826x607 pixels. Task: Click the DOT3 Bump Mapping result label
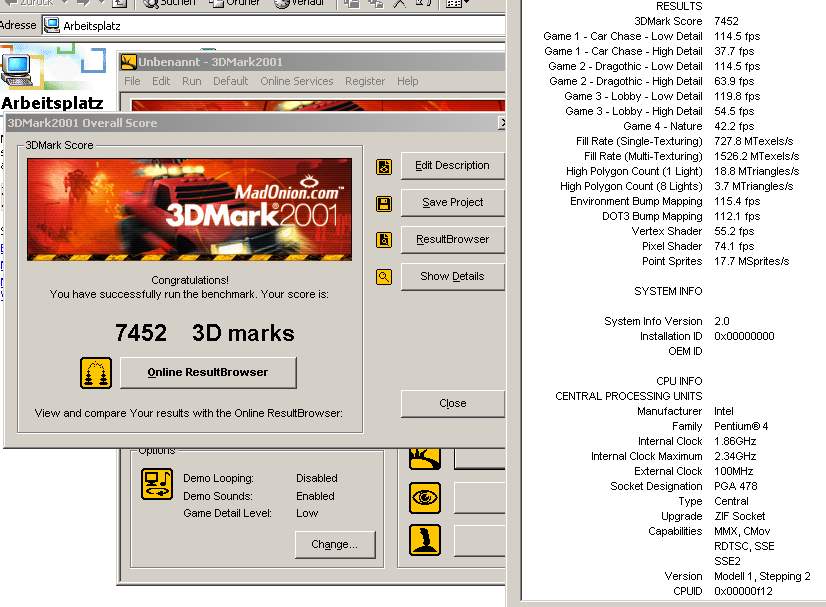(652, 217)
